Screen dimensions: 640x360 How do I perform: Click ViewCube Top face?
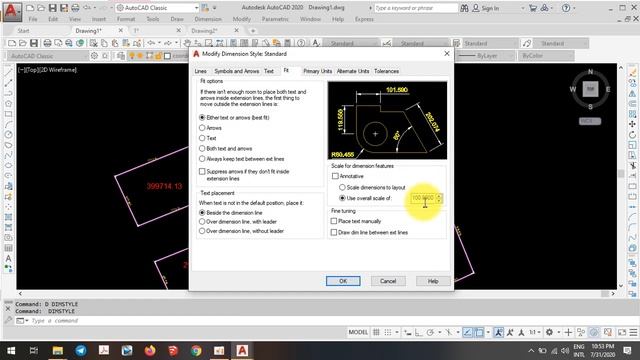(590, 89)
